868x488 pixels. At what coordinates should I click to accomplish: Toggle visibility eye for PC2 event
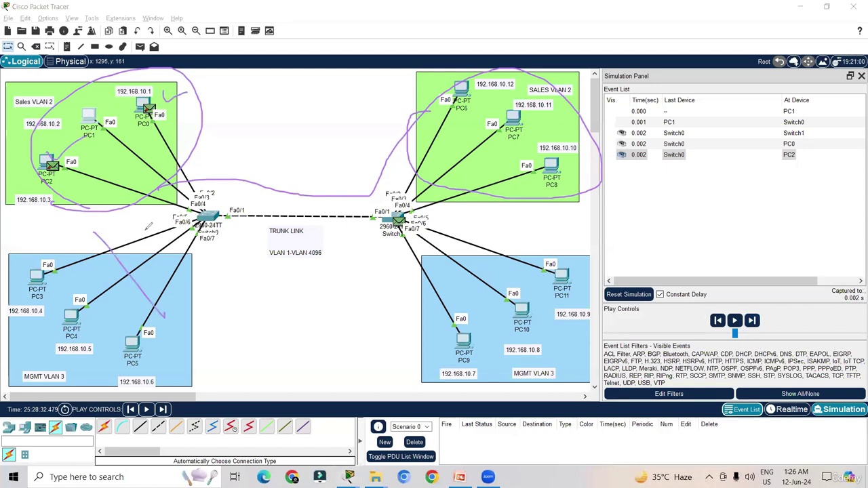pos(621,155)
